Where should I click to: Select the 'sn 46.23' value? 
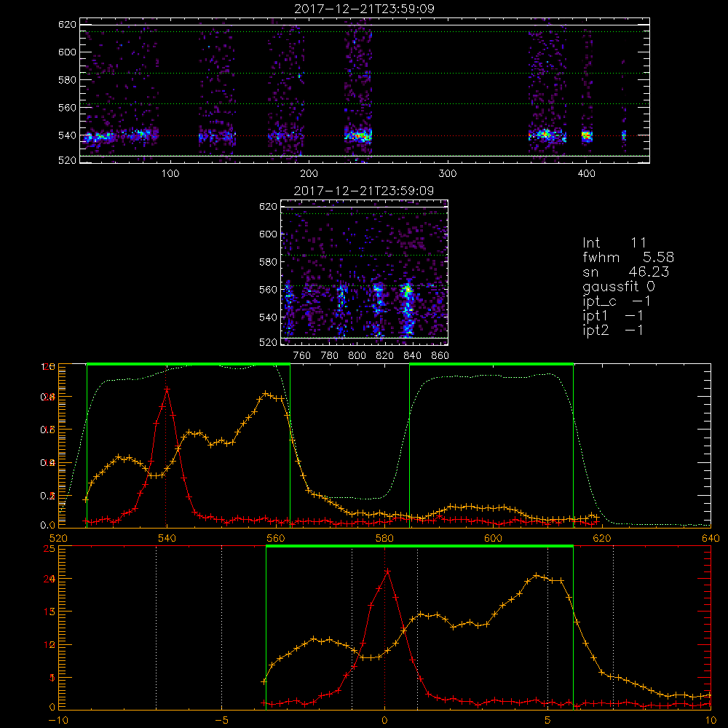tap(649, 272)
